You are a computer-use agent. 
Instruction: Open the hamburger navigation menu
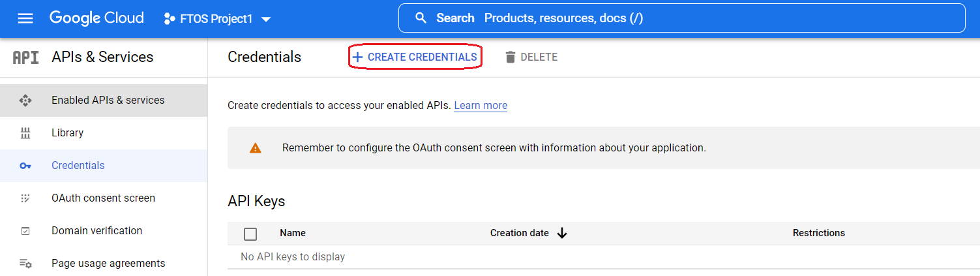tap(25, 18)
